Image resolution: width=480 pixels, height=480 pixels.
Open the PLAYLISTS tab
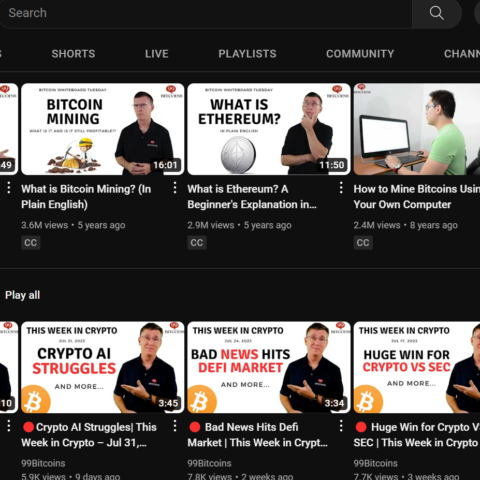[247, 54]
